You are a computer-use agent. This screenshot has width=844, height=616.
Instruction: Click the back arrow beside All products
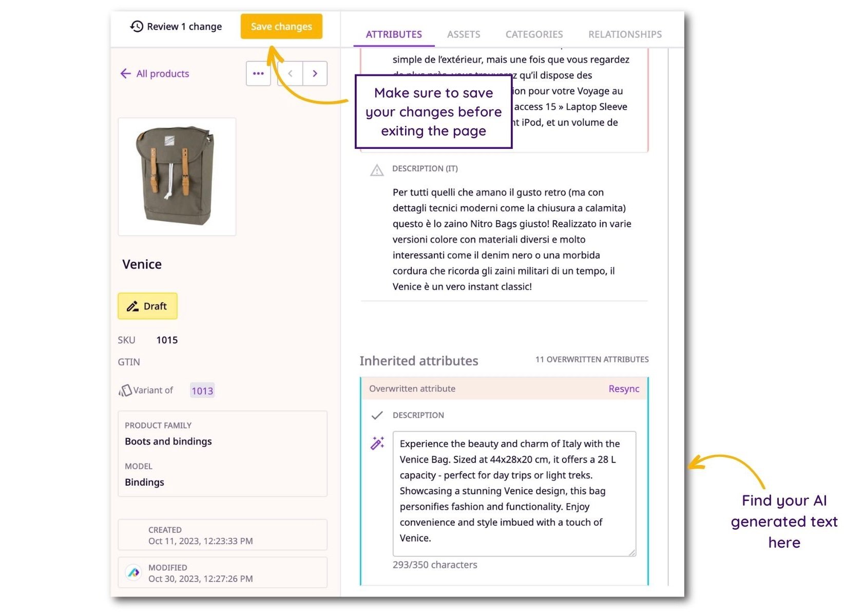125,73
